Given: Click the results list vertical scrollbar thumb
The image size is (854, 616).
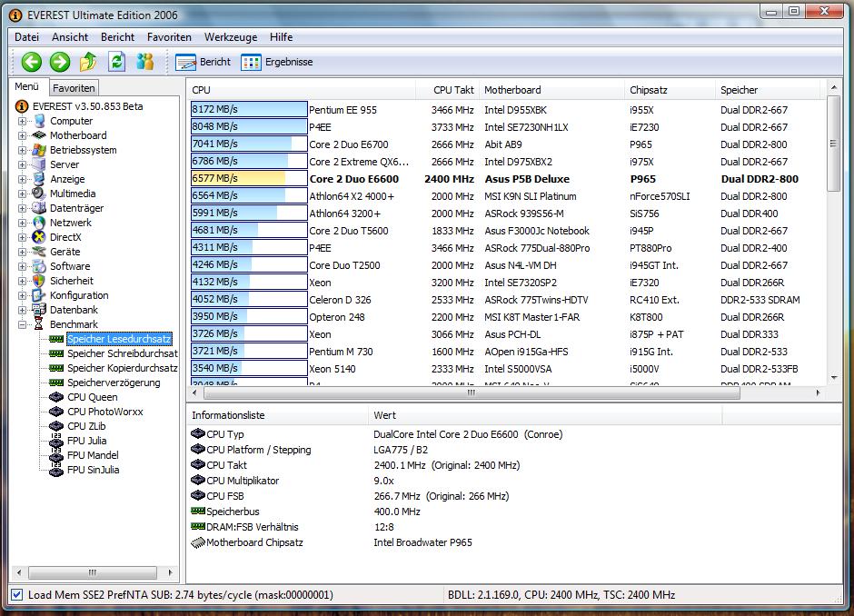Looking at the screenshot, I should (x=833, y=144).
